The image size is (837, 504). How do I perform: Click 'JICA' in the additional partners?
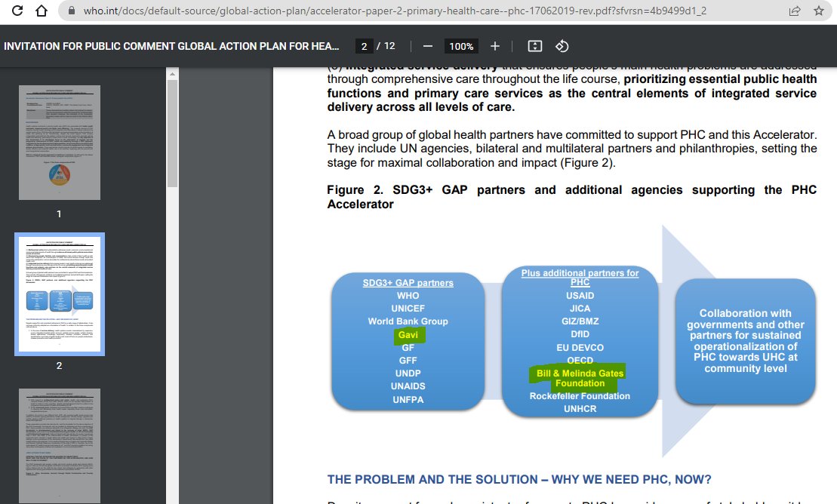coord(580,309)
